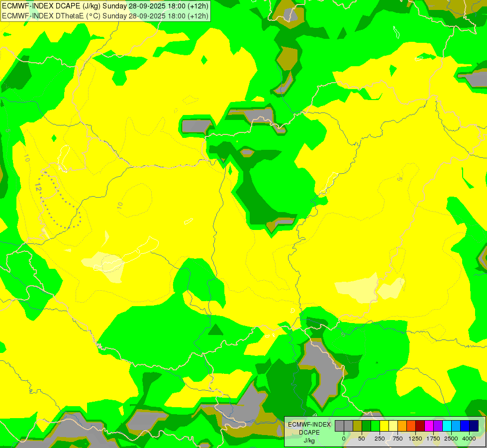The image size is (487, 448).
Task: Click the legend value '0'
Action: 344,439
